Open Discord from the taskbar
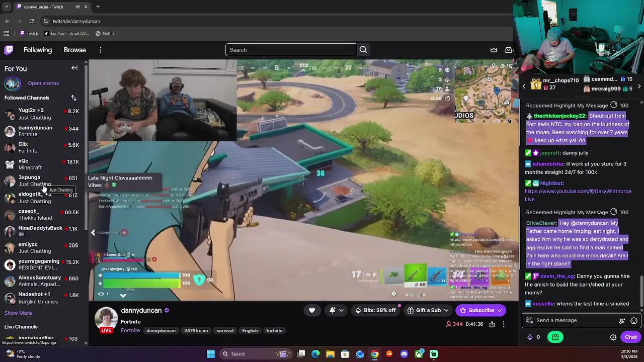The height and width of the screenshot is (362, 644). (x=404, y=354)
